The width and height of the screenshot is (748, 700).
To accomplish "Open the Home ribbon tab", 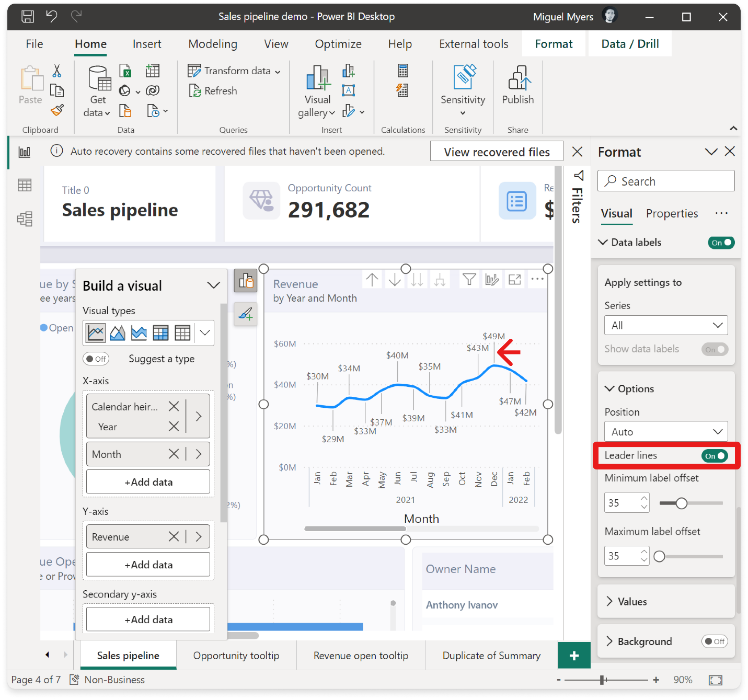I will pyautogui.click(x=90, y=44).
